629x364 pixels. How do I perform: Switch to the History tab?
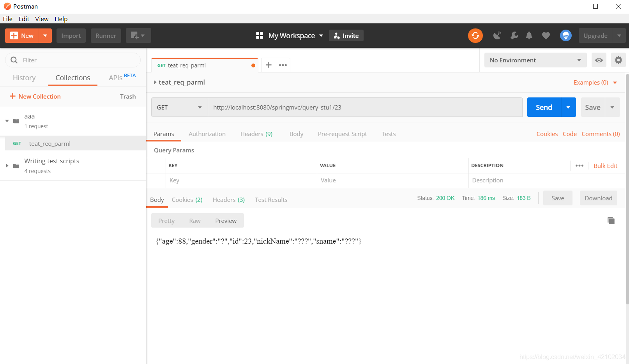coord(24,78)
